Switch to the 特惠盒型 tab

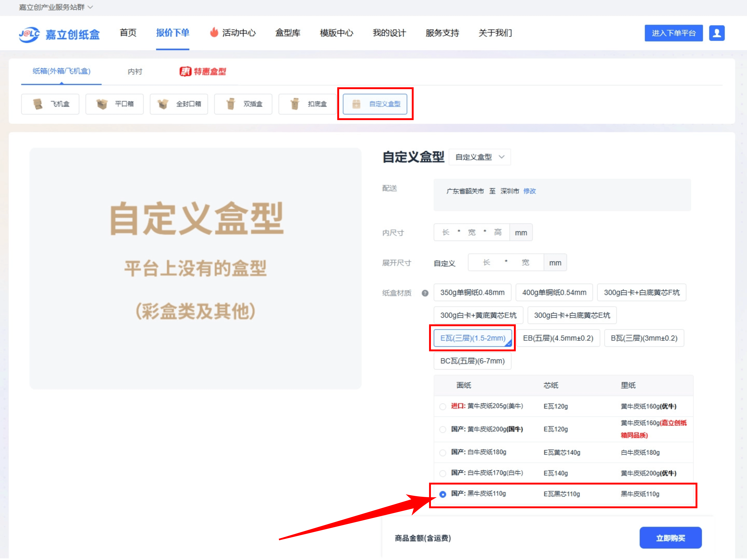(x=203, y=71)
